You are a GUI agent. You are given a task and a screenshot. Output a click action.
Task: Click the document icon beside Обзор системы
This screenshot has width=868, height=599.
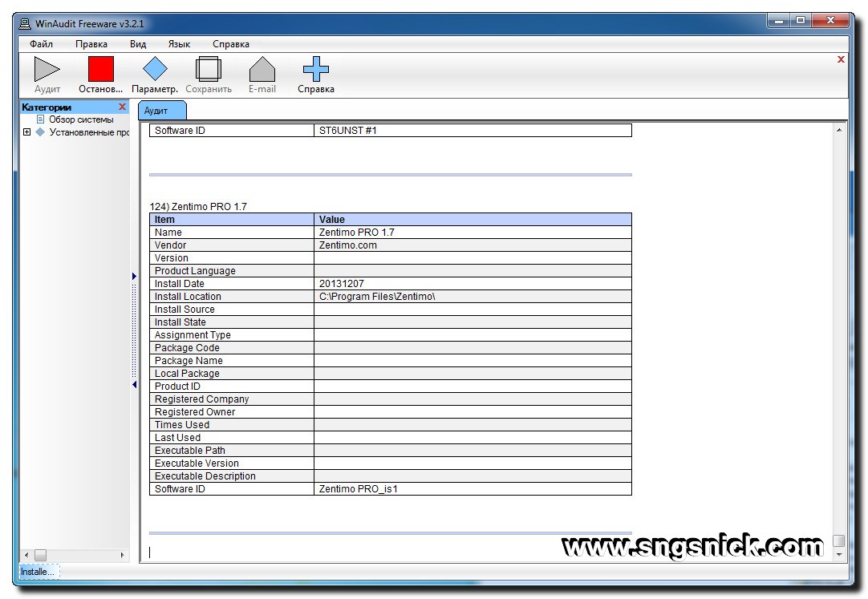40,119
